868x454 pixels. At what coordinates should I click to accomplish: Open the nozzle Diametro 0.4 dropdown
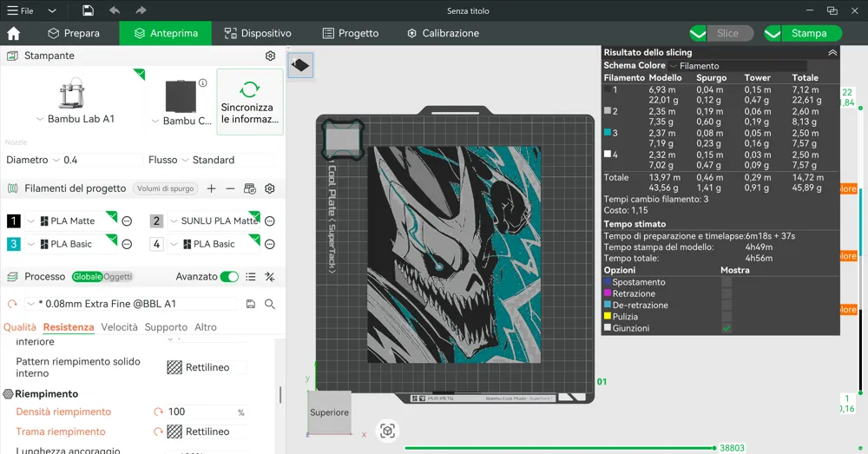click(97, 160)
